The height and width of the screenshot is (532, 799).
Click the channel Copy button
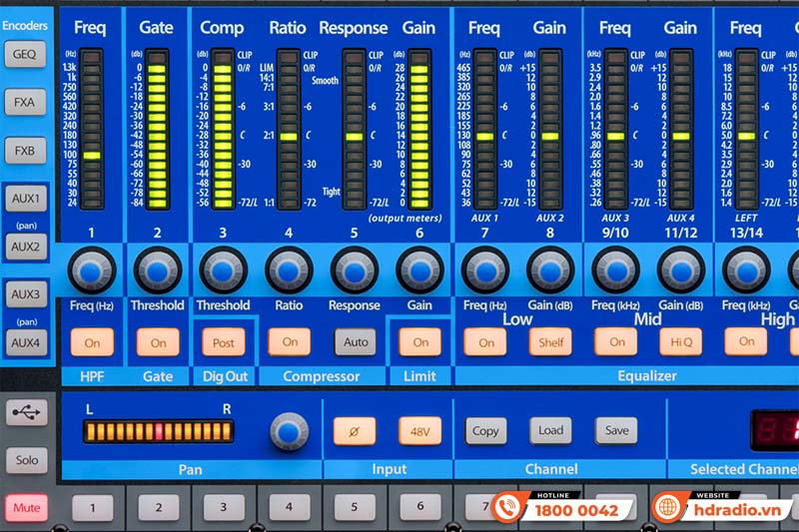[x=485, y=431]
